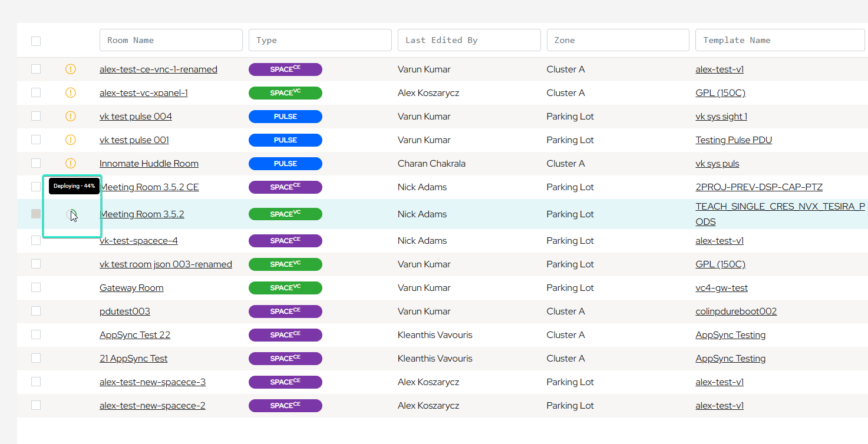The height and width of the screenshot is (444, 868).
Task: Open the vc4-gw-test template link
Action: [722, 288]
